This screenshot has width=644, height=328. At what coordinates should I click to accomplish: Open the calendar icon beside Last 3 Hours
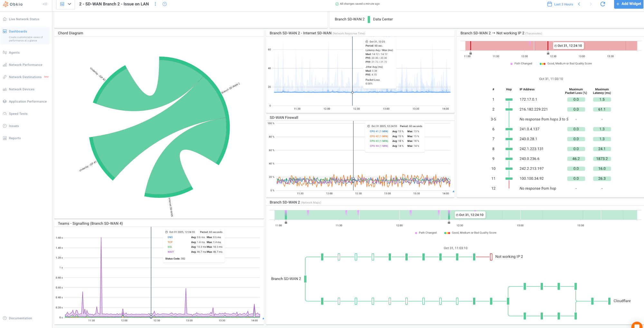pos(548,4)
